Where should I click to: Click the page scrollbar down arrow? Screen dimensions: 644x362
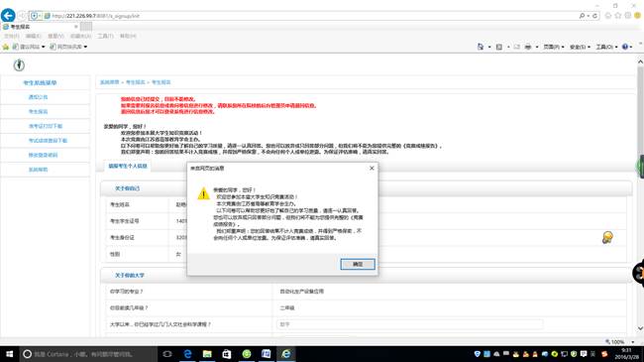click(640, 328)
